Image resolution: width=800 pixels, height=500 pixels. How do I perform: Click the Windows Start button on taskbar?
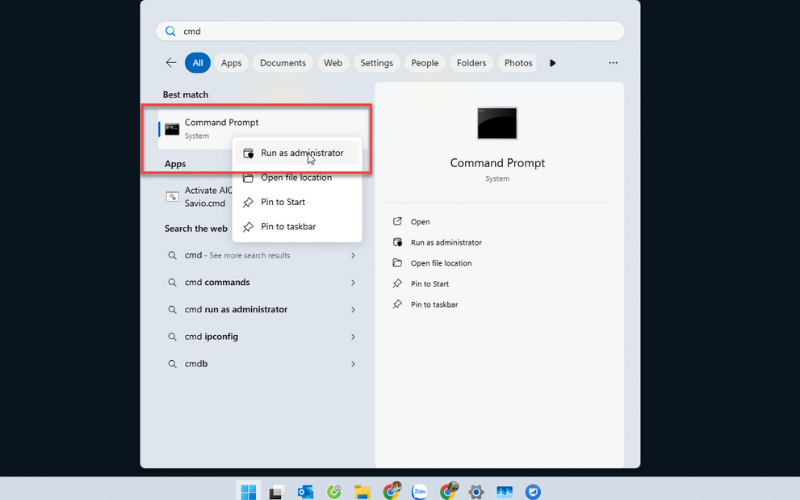click(x=248, y=491)
